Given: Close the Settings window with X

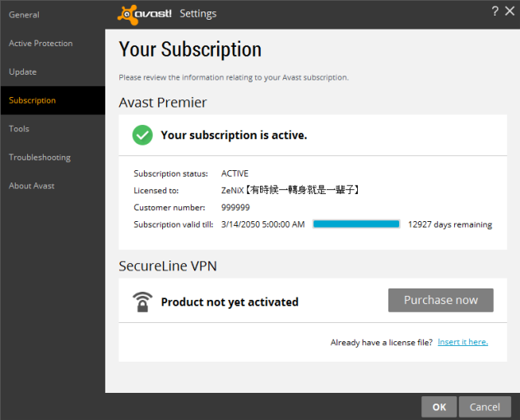Looking at the screenshot, I should click(509, 11).
